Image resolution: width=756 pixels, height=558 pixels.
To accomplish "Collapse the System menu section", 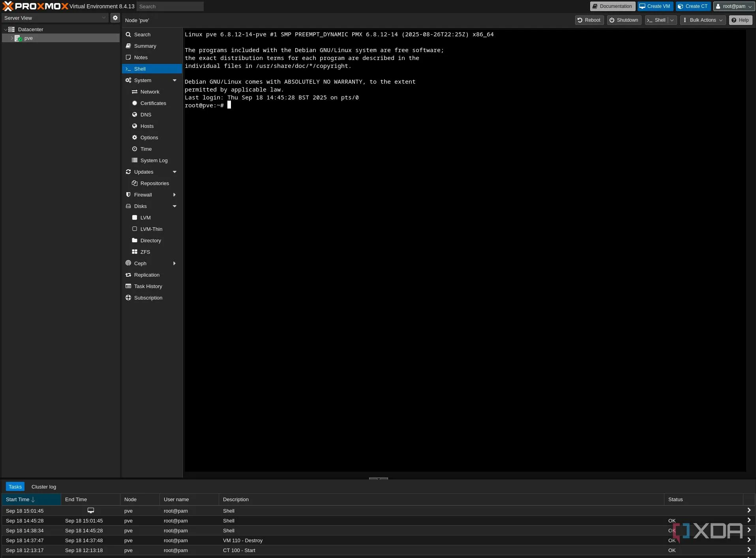I will tap(174, 80).
